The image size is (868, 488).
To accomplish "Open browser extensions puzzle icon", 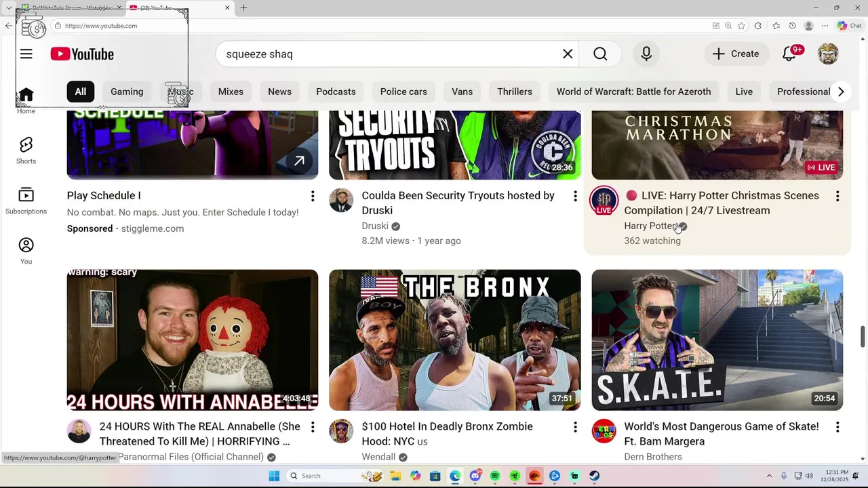I will [757, 26].
